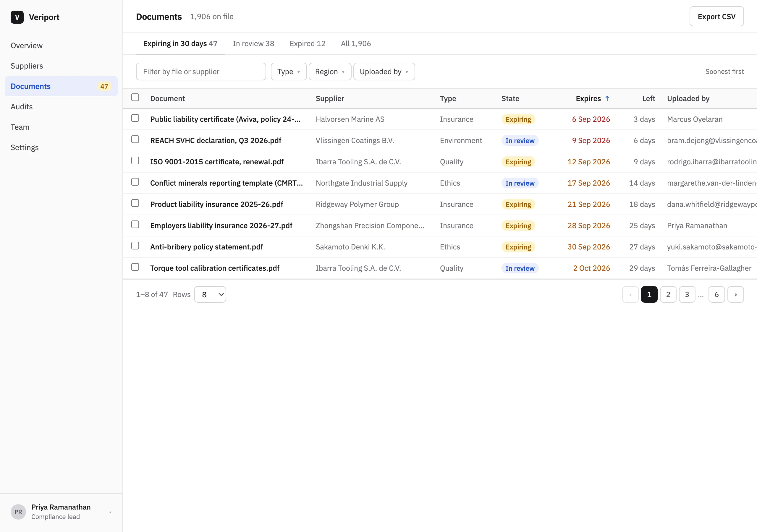
Task: Click the Halvorsen Marine AS supplier
Action: (x=350, y=119)
